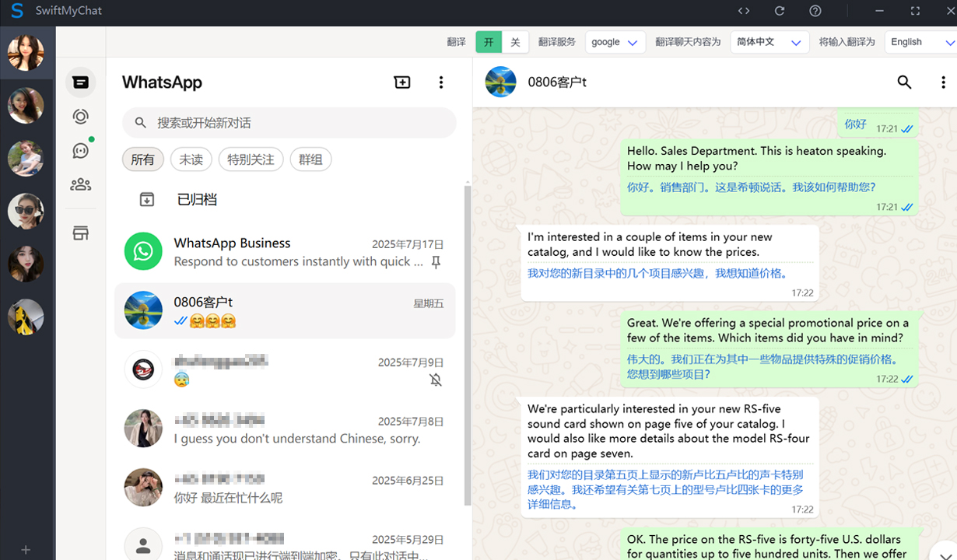Click the help question mark icon
Viewport: 957px width, 560px height.
click(x=815, y=11)
